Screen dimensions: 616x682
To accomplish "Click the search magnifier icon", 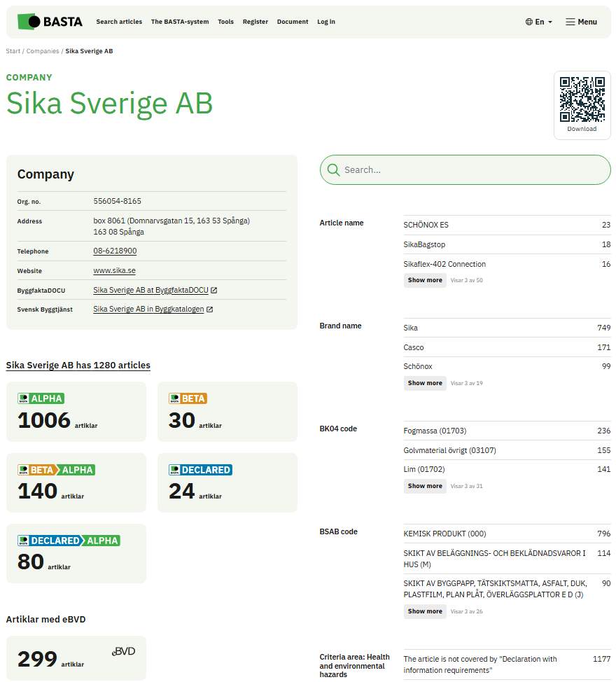I will click(333, 170).
